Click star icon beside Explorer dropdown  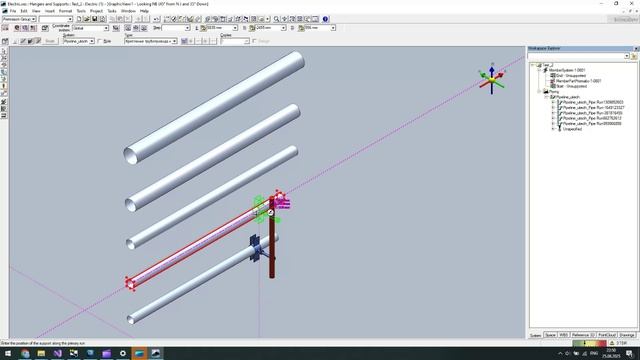(x=634, y=56)
